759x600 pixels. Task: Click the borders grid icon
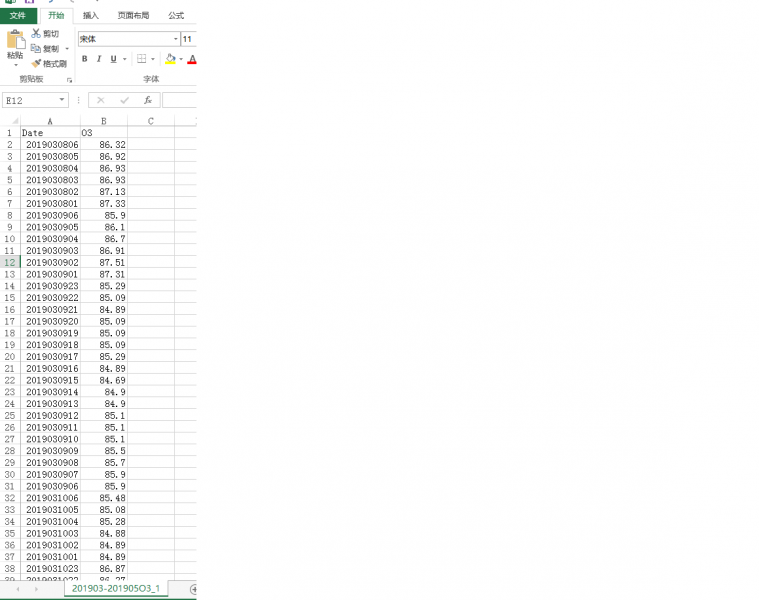[x=141, y=59]
